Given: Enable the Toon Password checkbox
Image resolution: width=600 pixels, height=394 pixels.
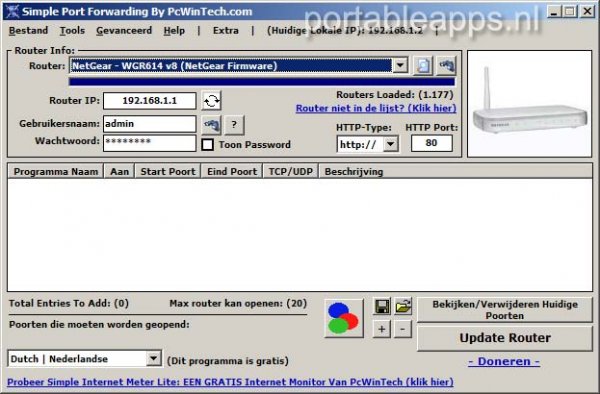Looking at the screenshot, I should [207, 145].
